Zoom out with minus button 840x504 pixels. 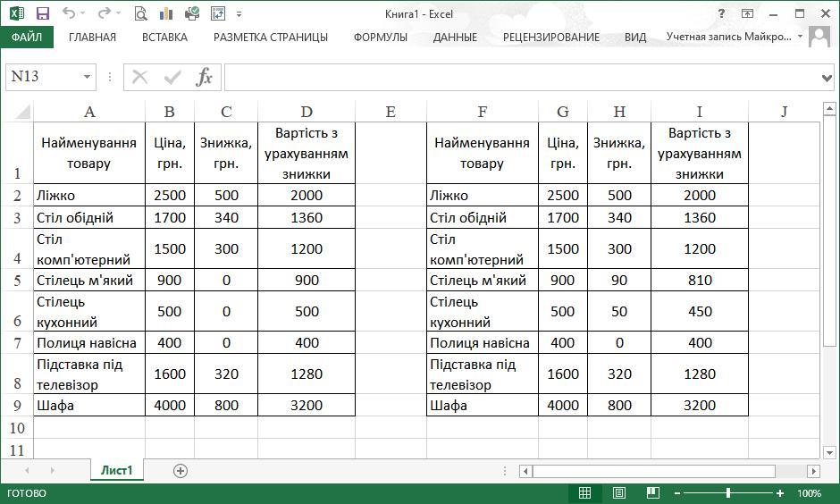(677, 493)
